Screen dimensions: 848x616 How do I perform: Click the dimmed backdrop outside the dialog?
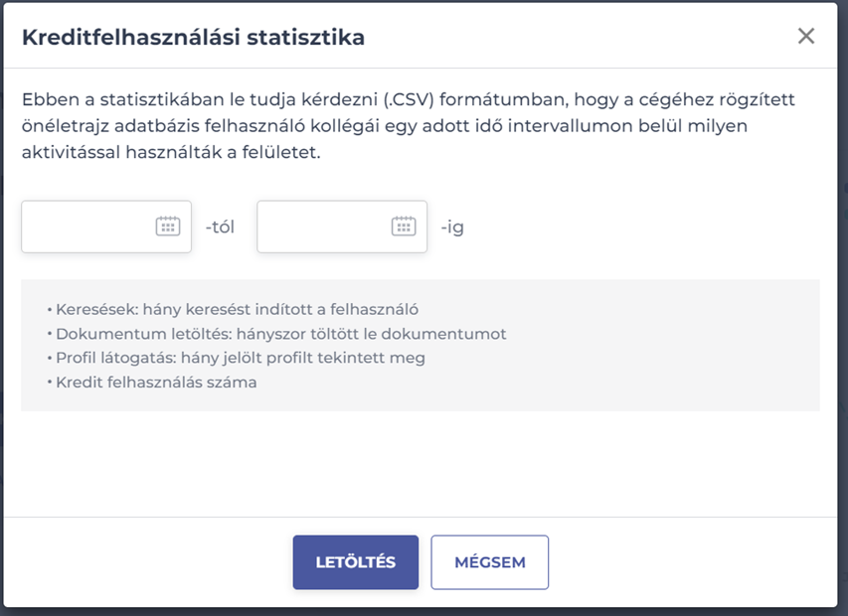point(843,298)
